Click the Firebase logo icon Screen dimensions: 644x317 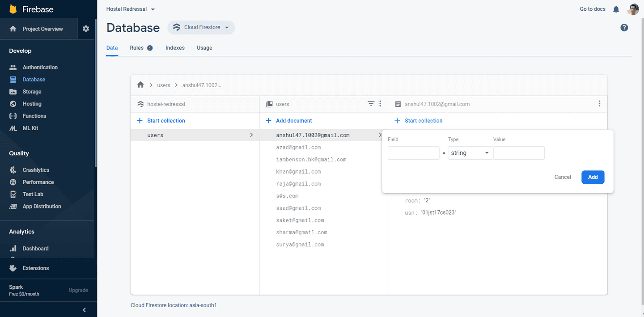pyautogui.click(x=13, y=9)
